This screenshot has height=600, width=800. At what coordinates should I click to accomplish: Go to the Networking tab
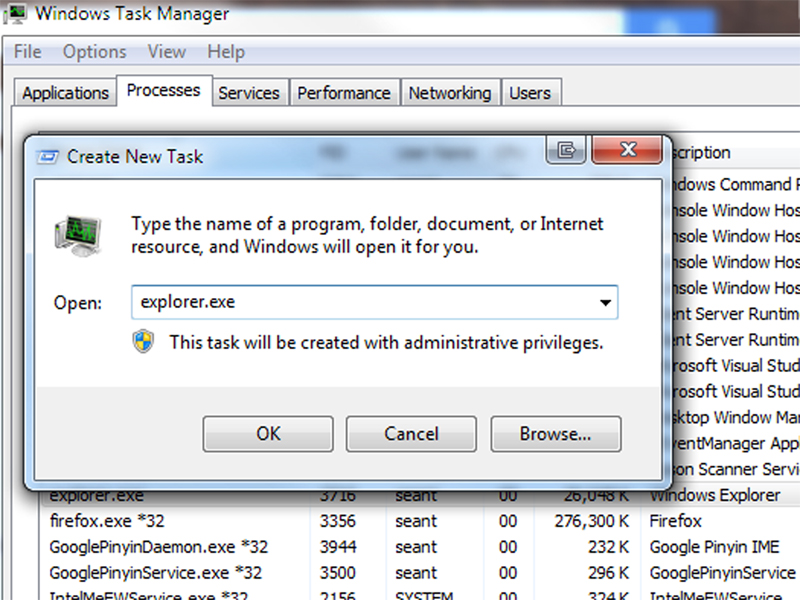pyautogui.click(x=450, y=93)
